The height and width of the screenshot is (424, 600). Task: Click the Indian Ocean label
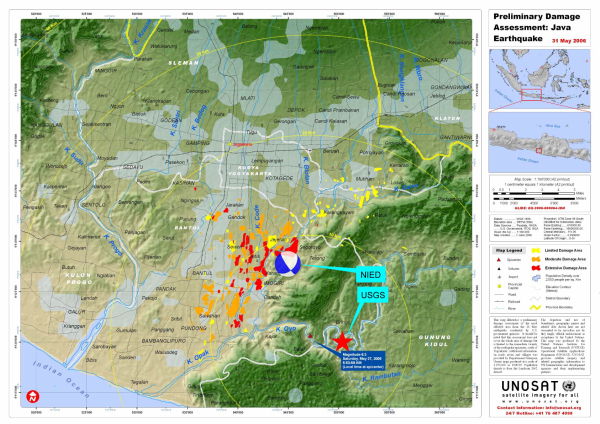click(x=61, y=378)
